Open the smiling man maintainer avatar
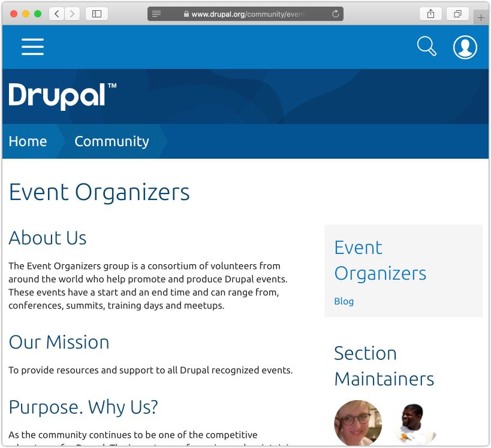The width and height of the screenshot is (491, 448). click(415, 423)
